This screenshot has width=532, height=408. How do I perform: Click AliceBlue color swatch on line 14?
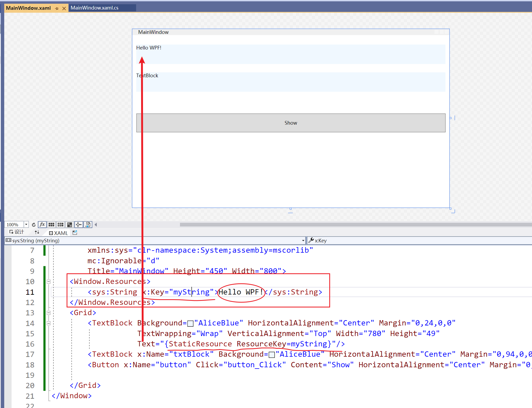point(190,323)
